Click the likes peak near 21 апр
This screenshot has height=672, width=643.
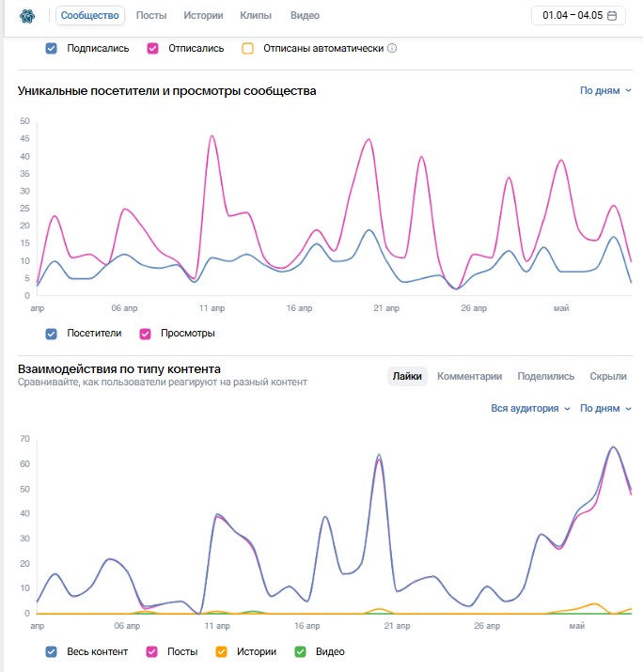click(379, 455)
